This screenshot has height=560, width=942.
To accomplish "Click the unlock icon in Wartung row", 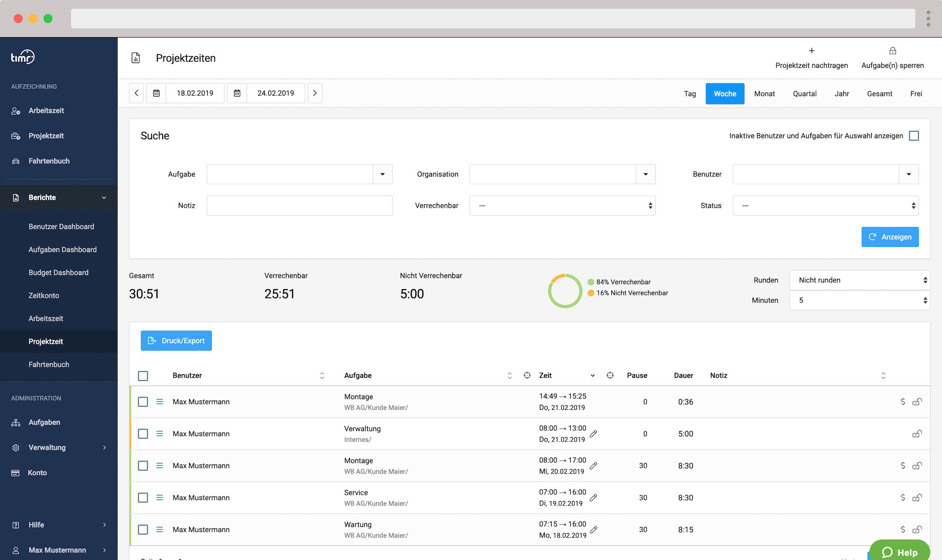I will click(917, 530).
